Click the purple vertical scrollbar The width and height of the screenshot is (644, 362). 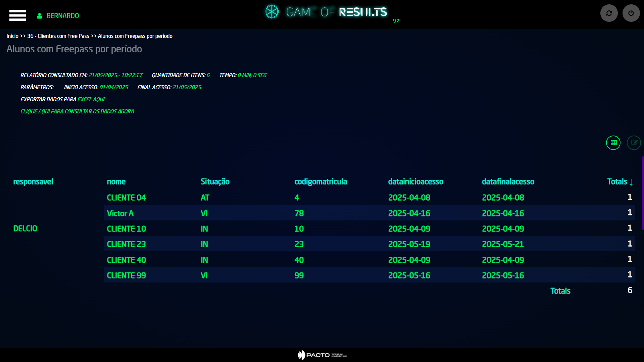(642, 193)
